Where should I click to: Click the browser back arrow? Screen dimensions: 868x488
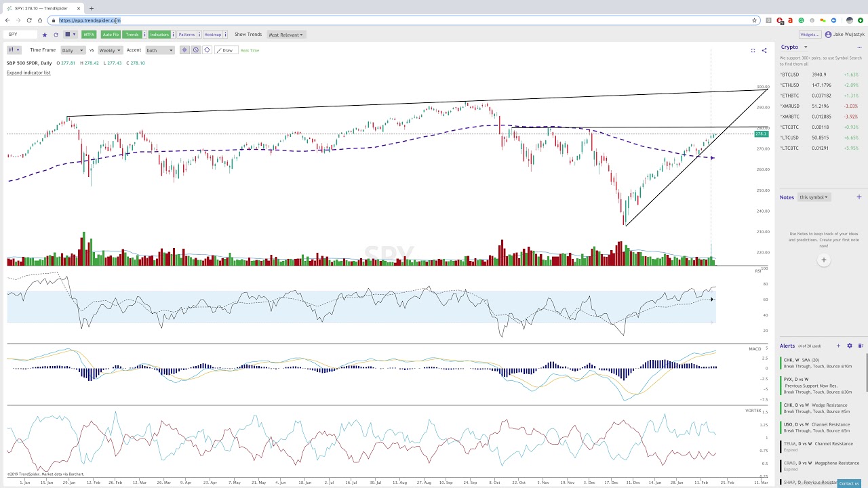click(x=7, y=20)
